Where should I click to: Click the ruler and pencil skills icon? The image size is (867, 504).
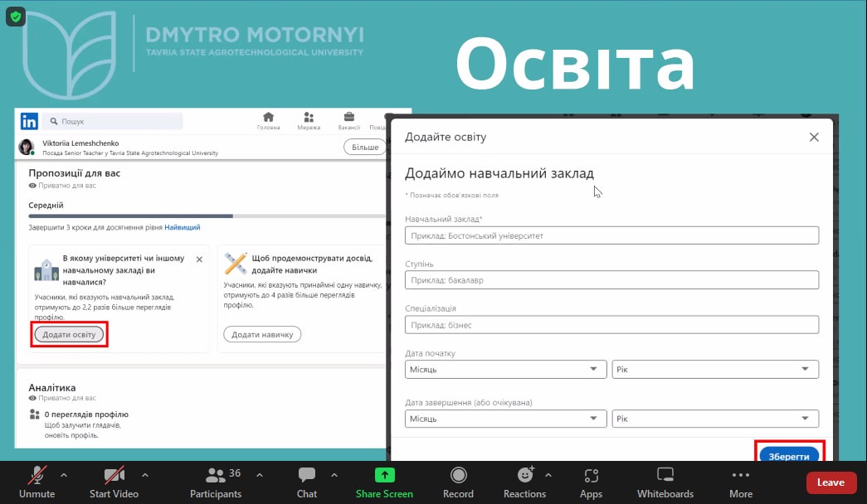point(236,264)
